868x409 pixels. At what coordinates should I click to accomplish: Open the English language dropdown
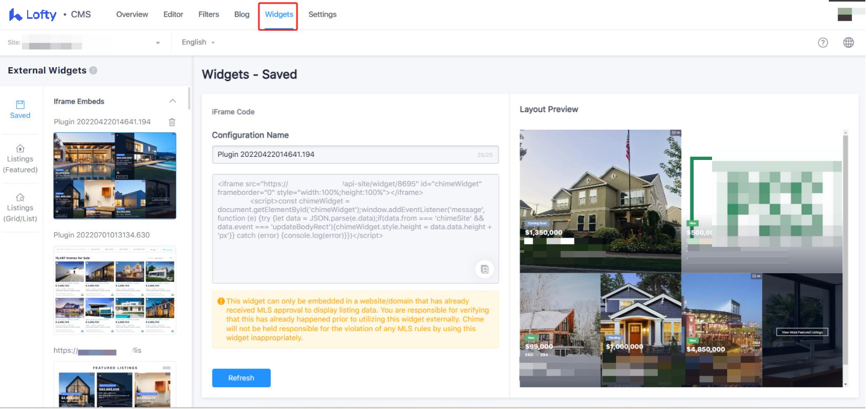[x=198, y=42]
